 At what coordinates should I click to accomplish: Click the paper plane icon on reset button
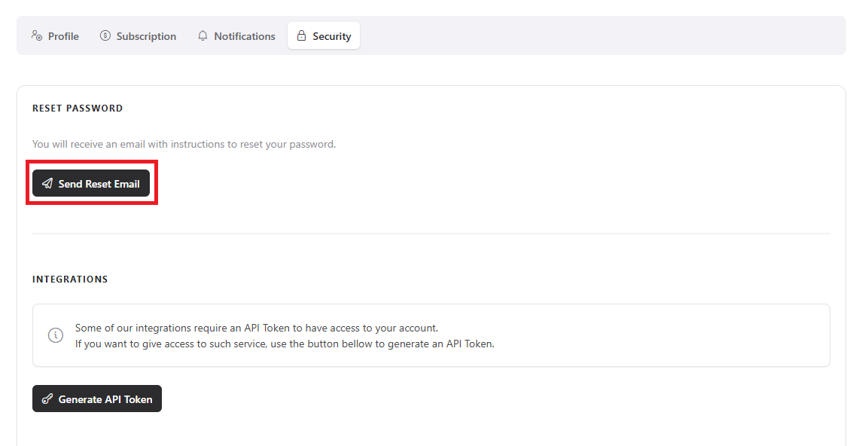pyautogui.click(x=47, y=183)
